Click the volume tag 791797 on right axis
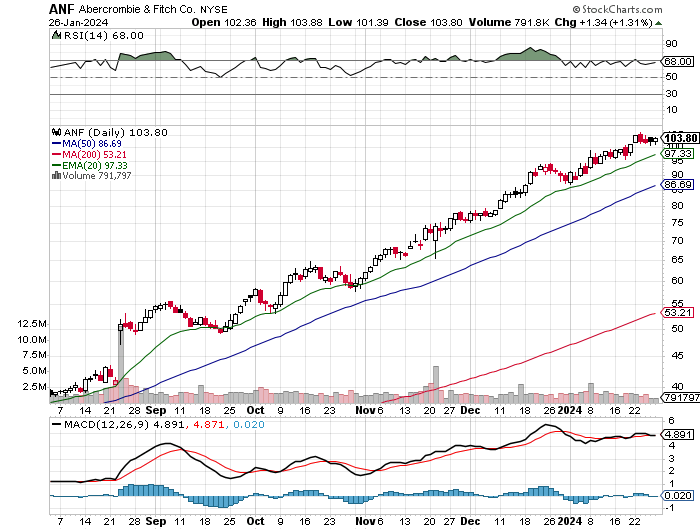700x530 pixels. click(x=680, y=397)
